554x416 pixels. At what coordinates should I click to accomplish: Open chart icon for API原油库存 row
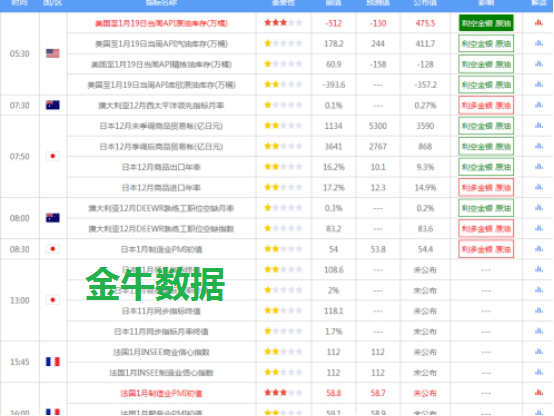(539, 23)
